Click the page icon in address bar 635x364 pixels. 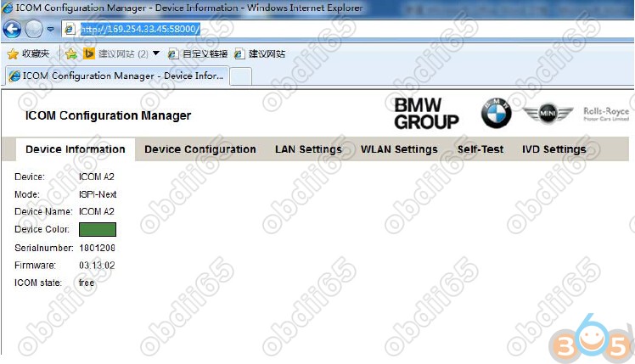point(70,29)
